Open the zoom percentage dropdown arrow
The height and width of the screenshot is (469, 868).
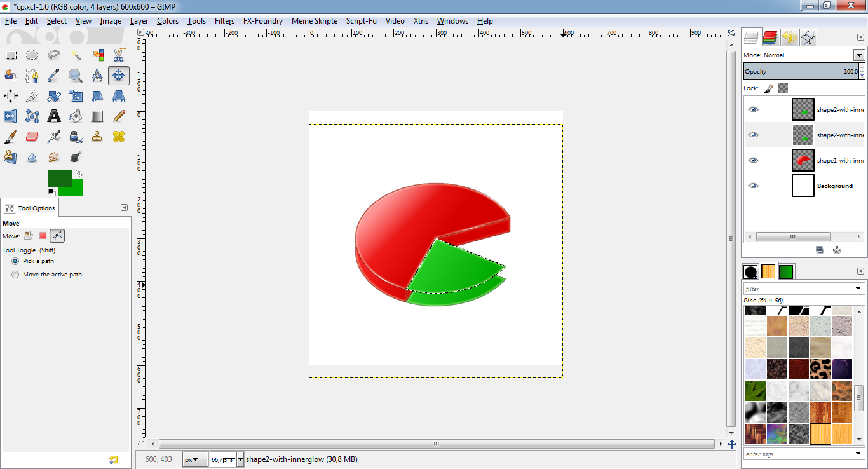pos(240,459)
